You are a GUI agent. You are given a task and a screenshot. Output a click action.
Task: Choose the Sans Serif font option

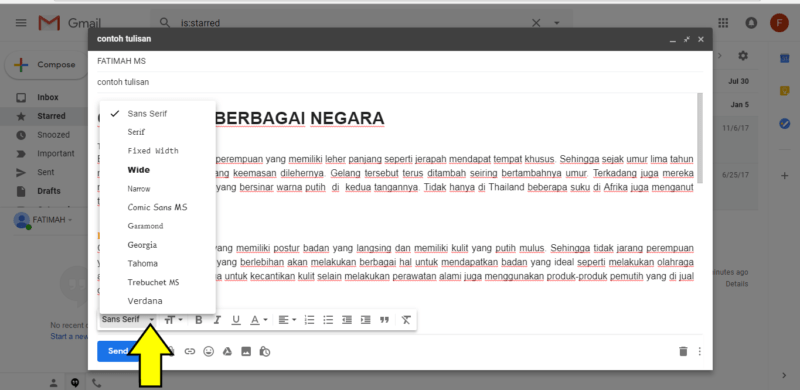pyautogui.click(x=158, y=113)
